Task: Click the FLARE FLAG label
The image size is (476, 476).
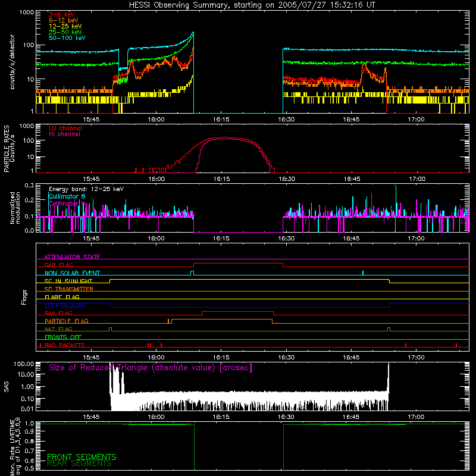Action: point(62,297)
